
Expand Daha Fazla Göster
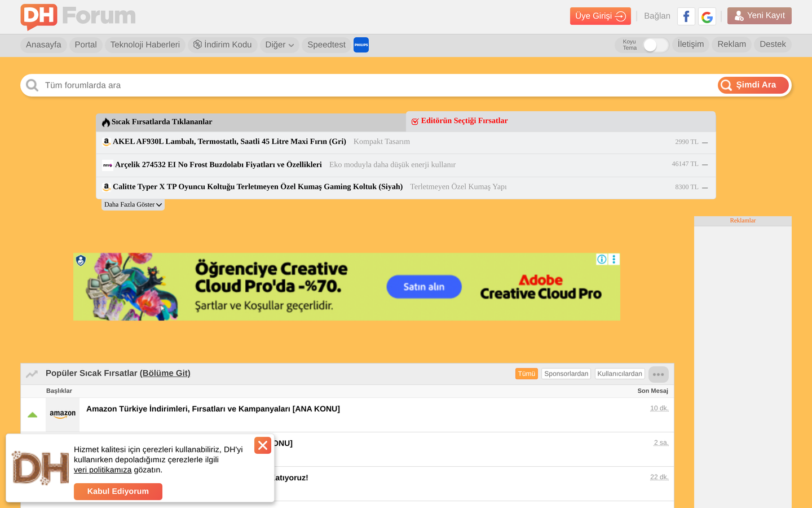(133, 204)
